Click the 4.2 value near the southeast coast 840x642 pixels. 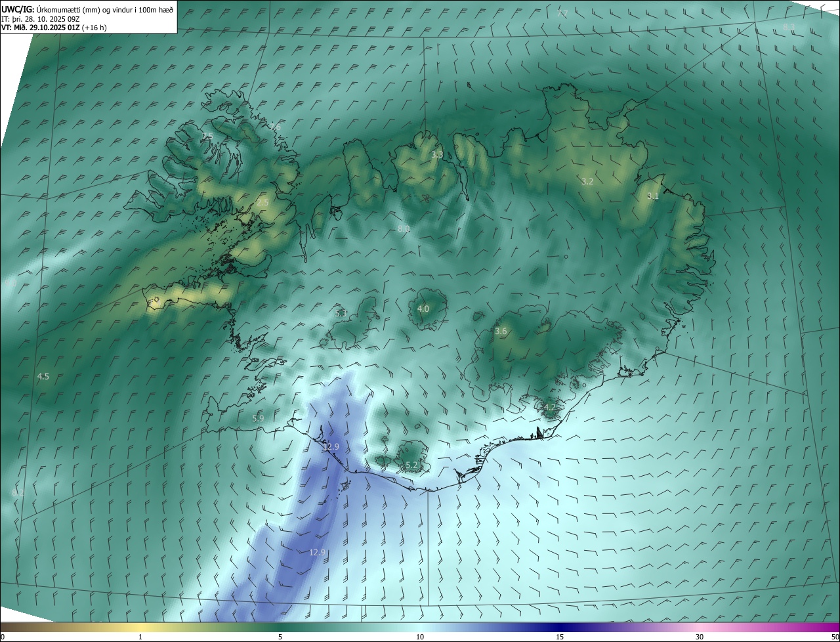point(550,408)
